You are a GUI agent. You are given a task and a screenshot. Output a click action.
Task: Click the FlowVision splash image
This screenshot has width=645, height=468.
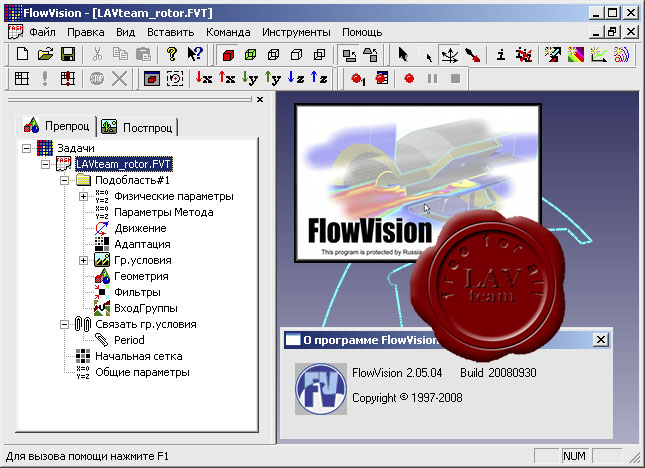417,183
